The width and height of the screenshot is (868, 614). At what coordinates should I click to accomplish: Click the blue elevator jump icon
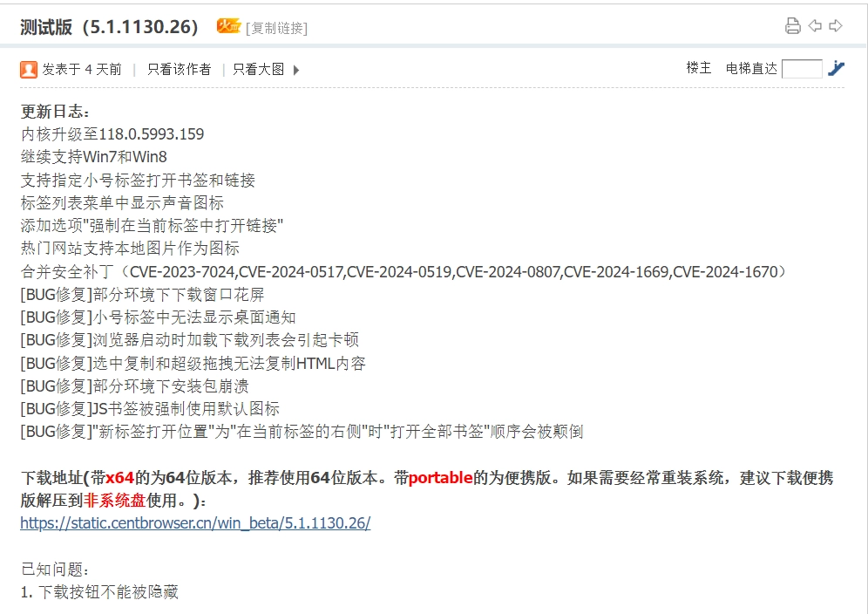[836, 68]
